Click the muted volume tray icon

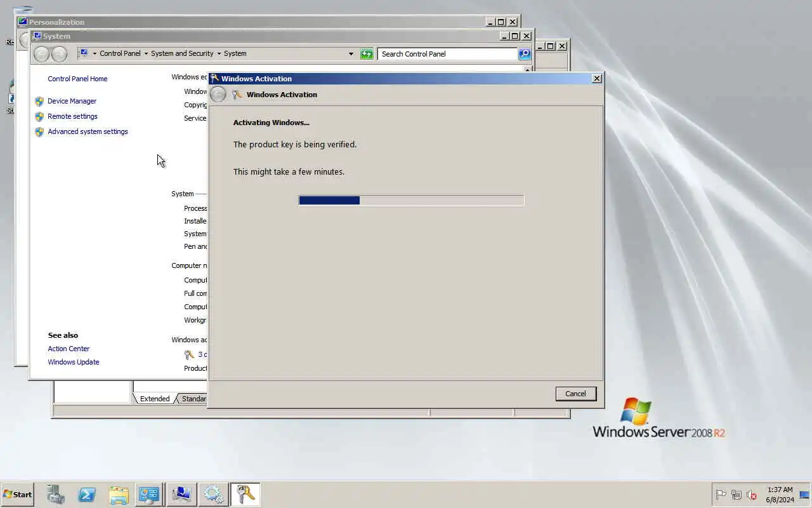click(x=752, y=495)
